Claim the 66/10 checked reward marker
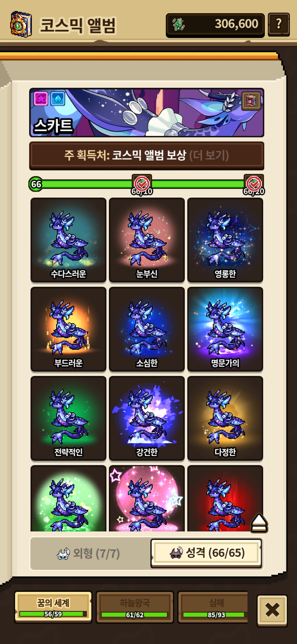 click(142, 183)
